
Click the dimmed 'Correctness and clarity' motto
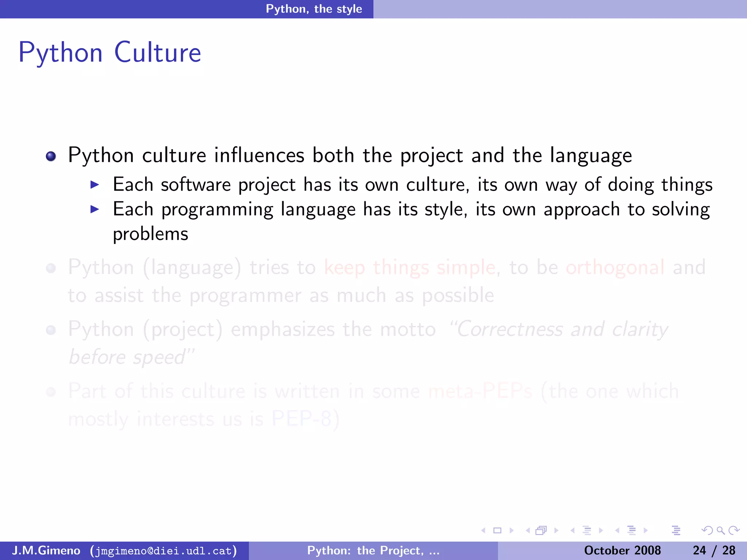[558, 330]
